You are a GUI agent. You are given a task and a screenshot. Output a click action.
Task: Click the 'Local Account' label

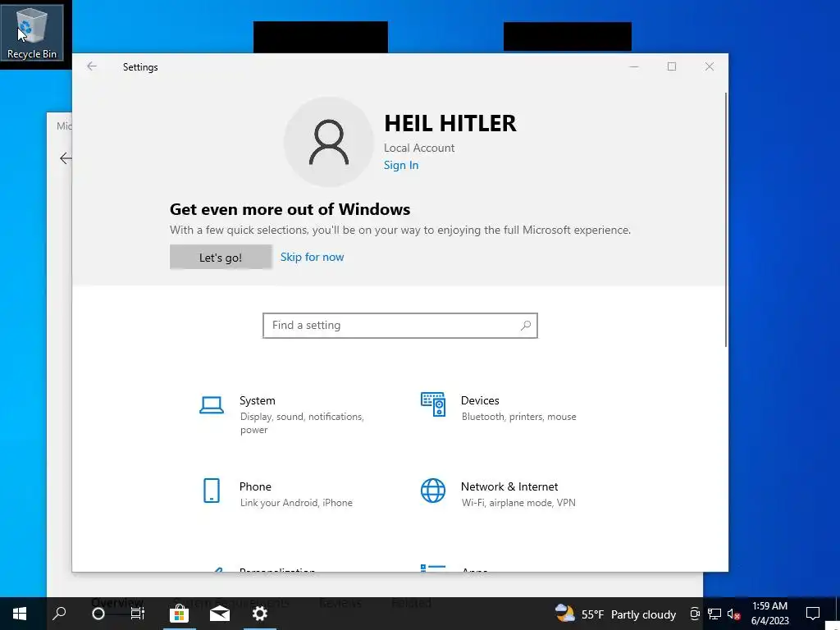419,148
